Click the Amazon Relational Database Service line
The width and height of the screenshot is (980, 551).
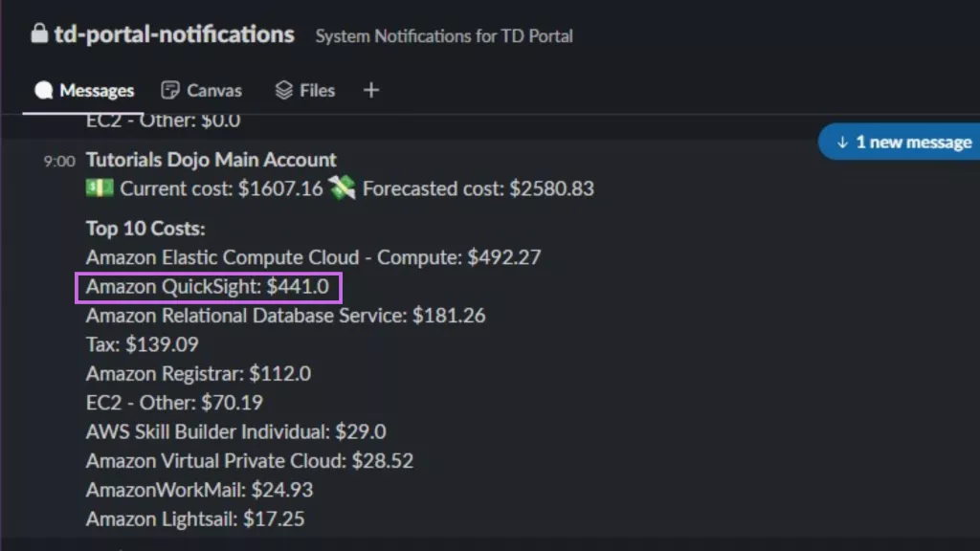(285, 316)
